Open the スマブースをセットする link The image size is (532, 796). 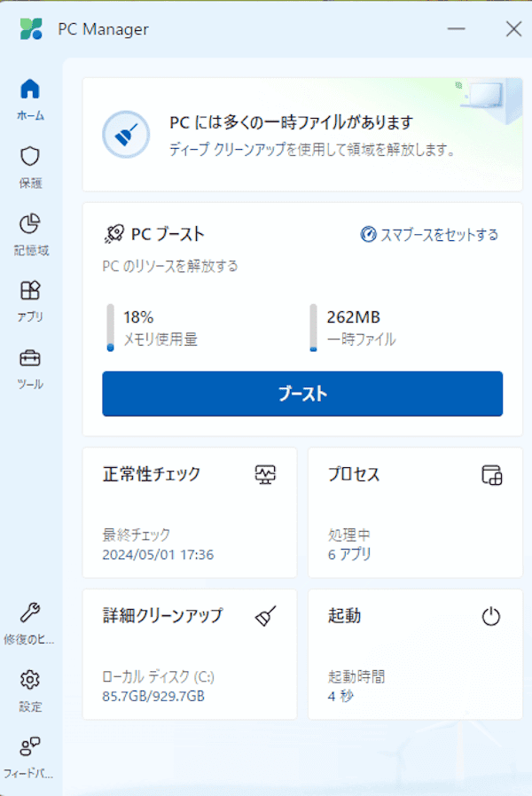pyautogui.click(x=431, y=235)
